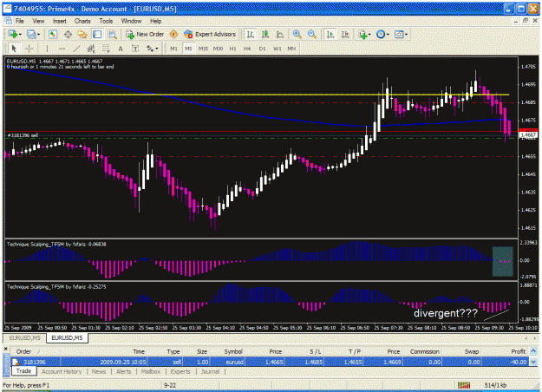Expand the Templates dropdown arrow
Image resolution: width=542 pixels, height=392 pixels.
[x=407, y=35]
